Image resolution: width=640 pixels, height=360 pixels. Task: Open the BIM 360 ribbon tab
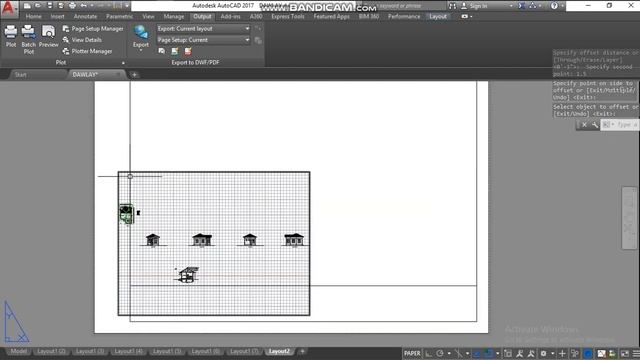pos(369,17)
